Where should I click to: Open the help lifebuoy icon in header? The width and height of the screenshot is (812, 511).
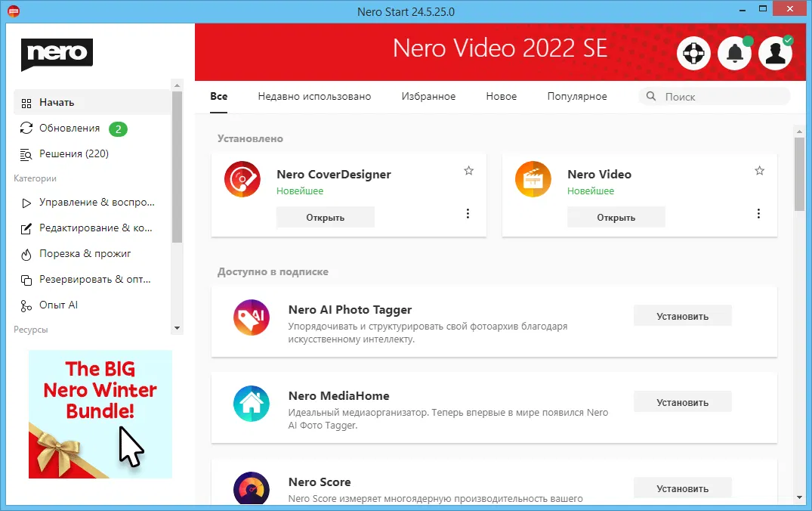[693, 53]
